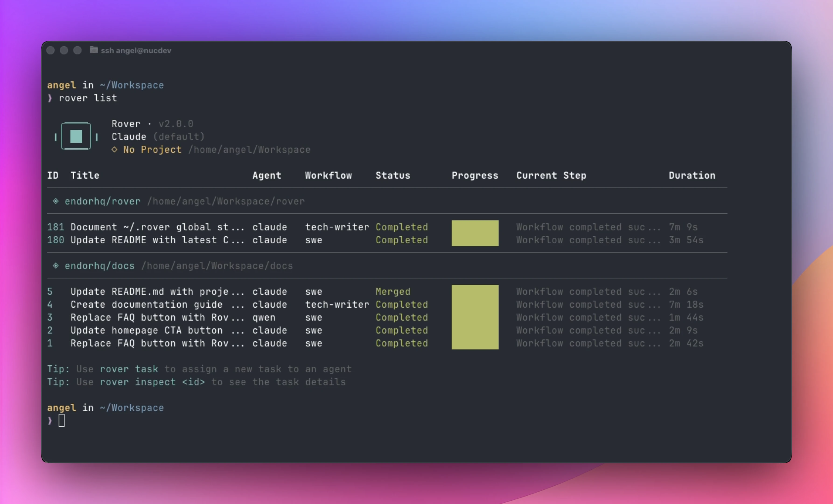Click the endorhq/rover project group heading

coord(102,201)
